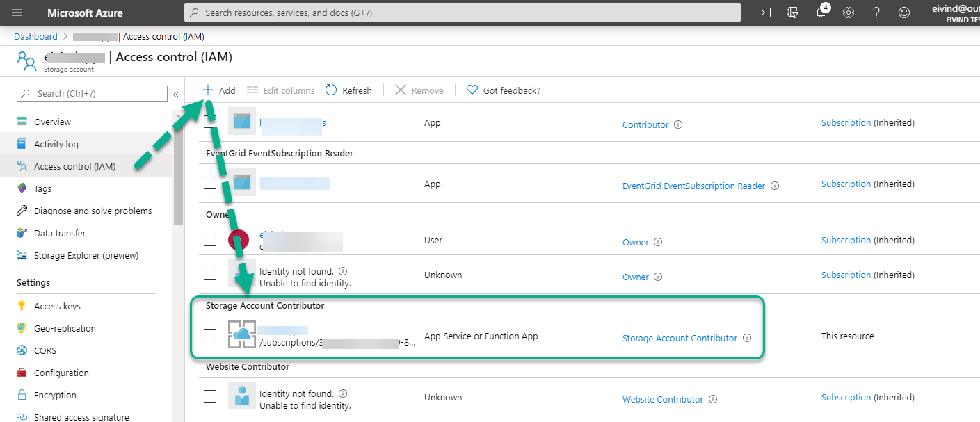Open Azure Cloud Shell from the top bar

click(x=764, y=13)
